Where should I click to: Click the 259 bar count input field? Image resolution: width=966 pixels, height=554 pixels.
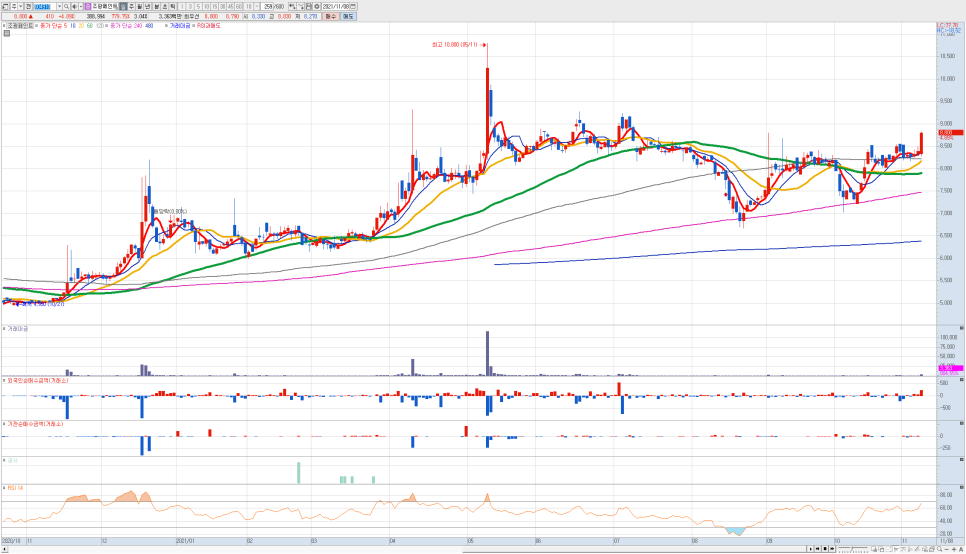click(x=267, y=6)
